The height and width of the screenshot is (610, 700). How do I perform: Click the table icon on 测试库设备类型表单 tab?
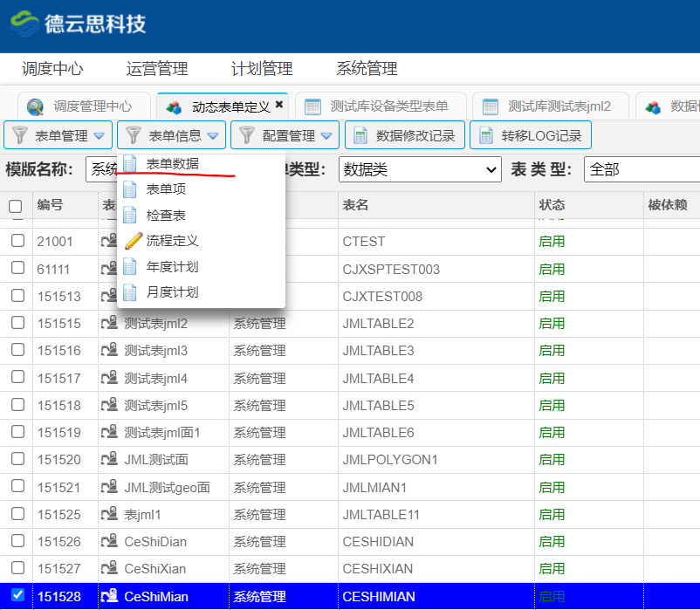(x=313, y=106)
